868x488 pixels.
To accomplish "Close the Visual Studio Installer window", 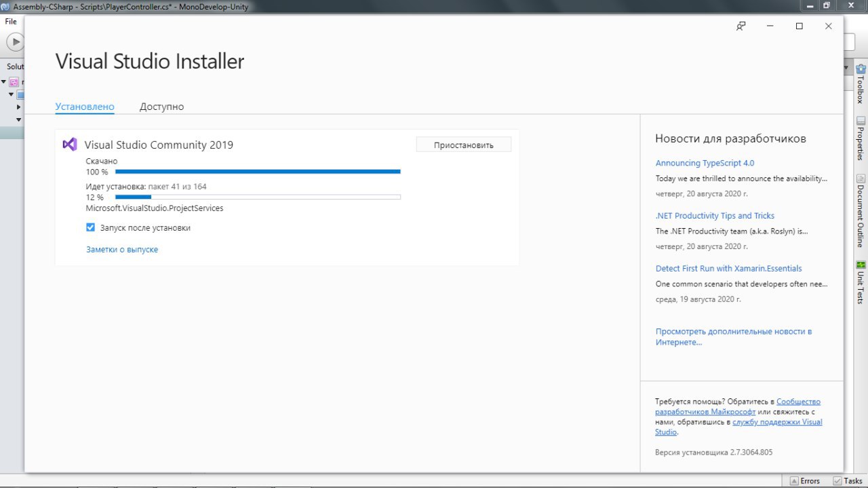I will 828,26.
